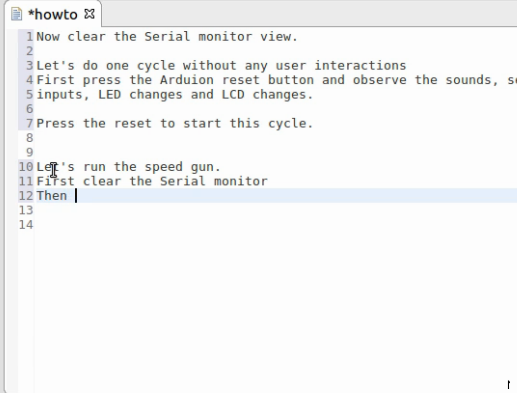The width and height of the screenshot is (517, 393).
Task: Click after 'Then' on line 12
Action: (76, 196)
